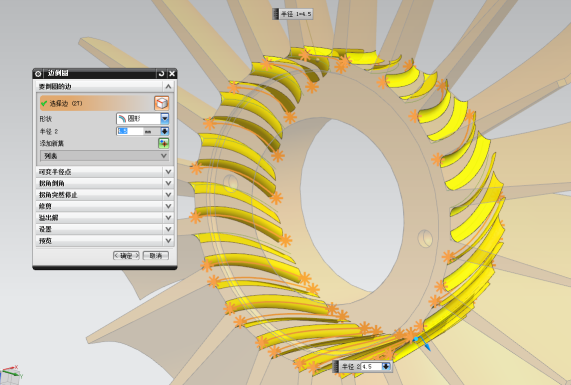571x385 pixels.
Task: Expand the 拐角突然停止 section
Action: [x=105, y=195]
